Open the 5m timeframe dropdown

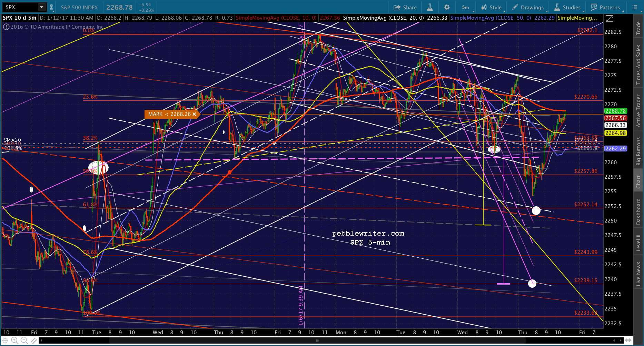point(467,7)
